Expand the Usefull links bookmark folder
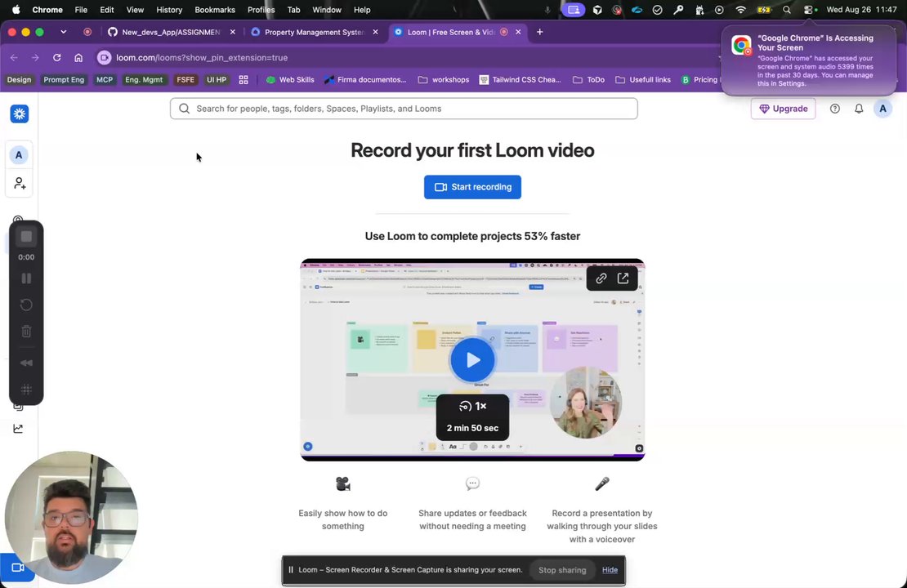 [642, 80]
